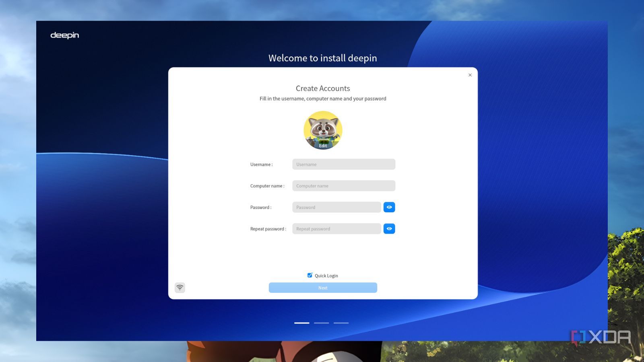The image size is (644, 362).
Task: Toggle the Quick Login checkbox
Action: [310, 276]
